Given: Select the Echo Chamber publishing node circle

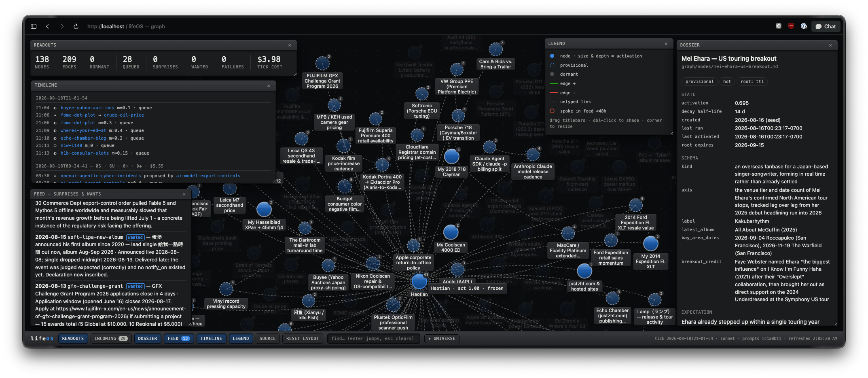Looking at the screenshot, I should (612, 298).
